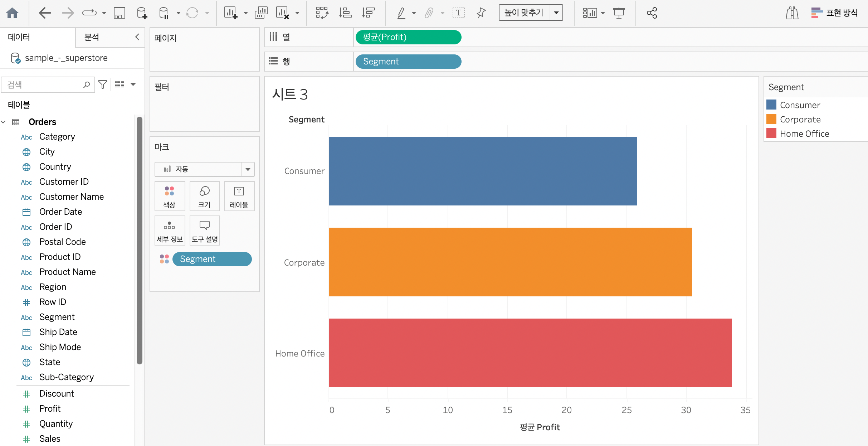
Task: Click the undo back arrow
Action: pos(45,13)
